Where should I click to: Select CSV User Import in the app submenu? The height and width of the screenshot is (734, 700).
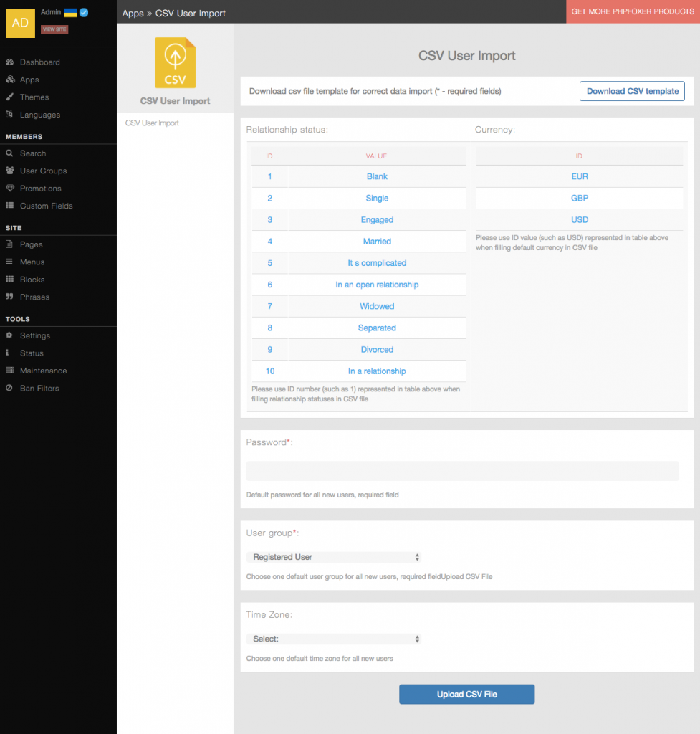tap(150, 123)
